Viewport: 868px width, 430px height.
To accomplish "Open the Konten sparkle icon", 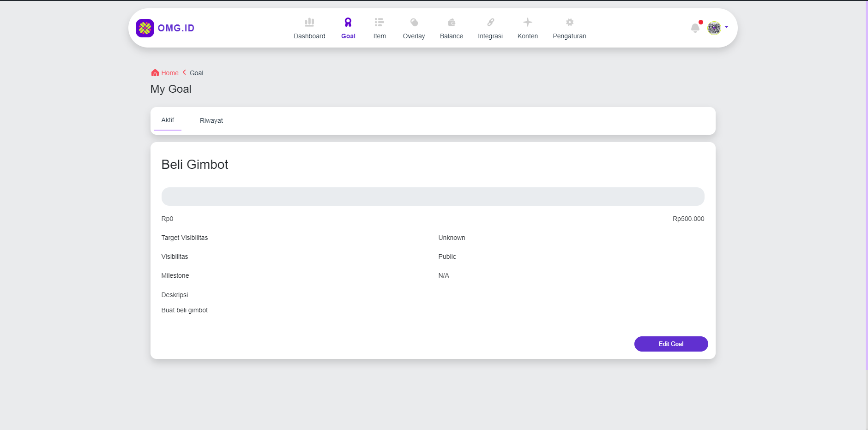I will 527,22.
